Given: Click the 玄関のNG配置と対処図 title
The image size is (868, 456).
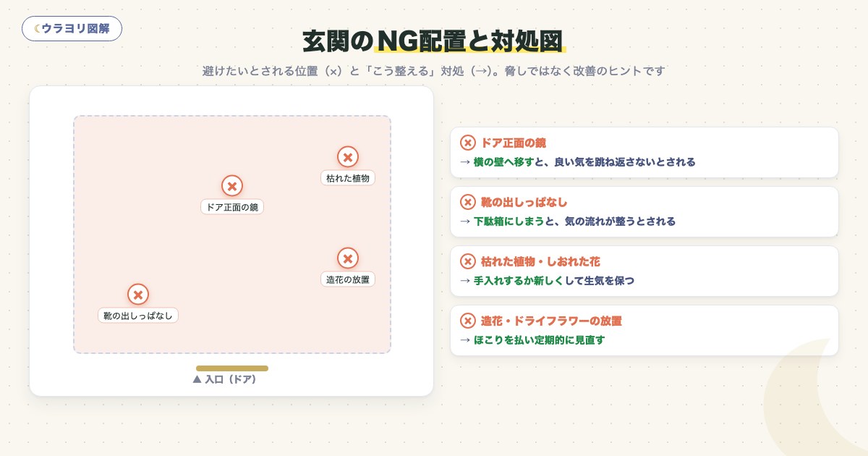Looking at the screenshot, I should (x=433, y=41).
